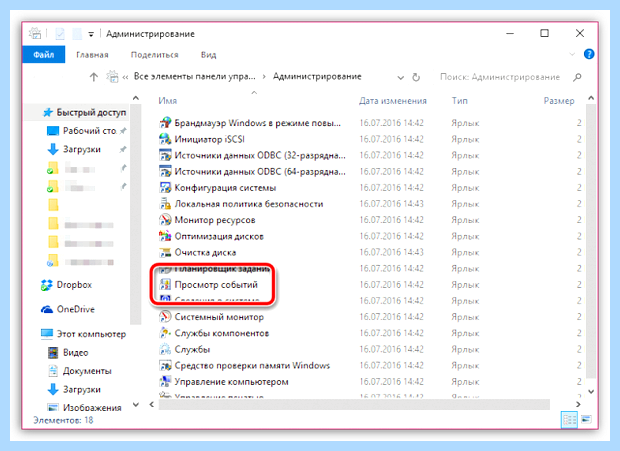Click file list vertical scrollbar down arrow
The width and height of the screenshot is (620, 451).
[x=591, y=391]
